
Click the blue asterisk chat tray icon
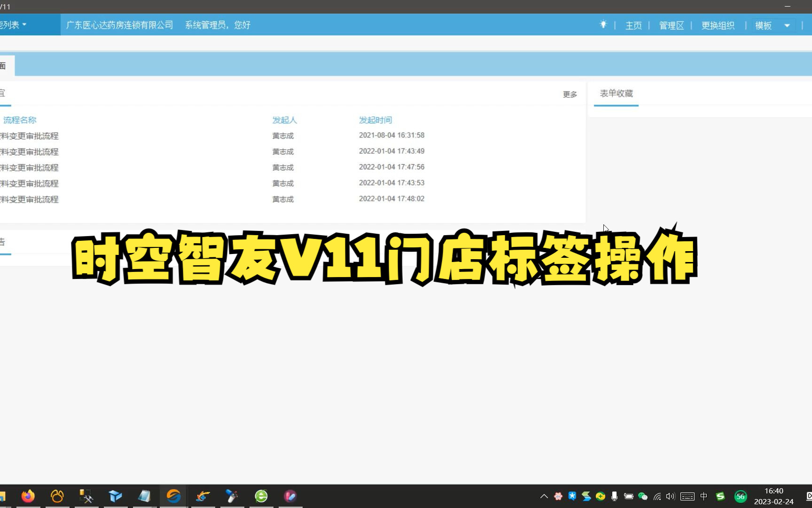point(572,496)
